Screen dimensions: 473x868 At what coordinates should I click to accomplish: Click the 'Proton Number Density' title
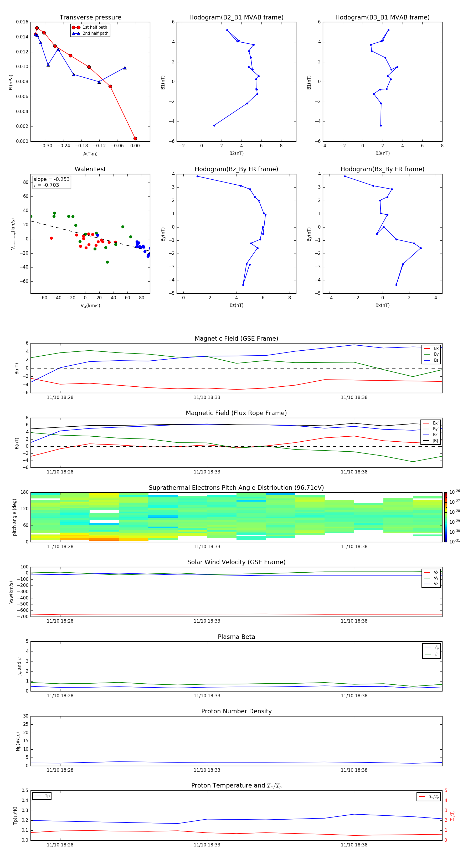tap(236, 712)
